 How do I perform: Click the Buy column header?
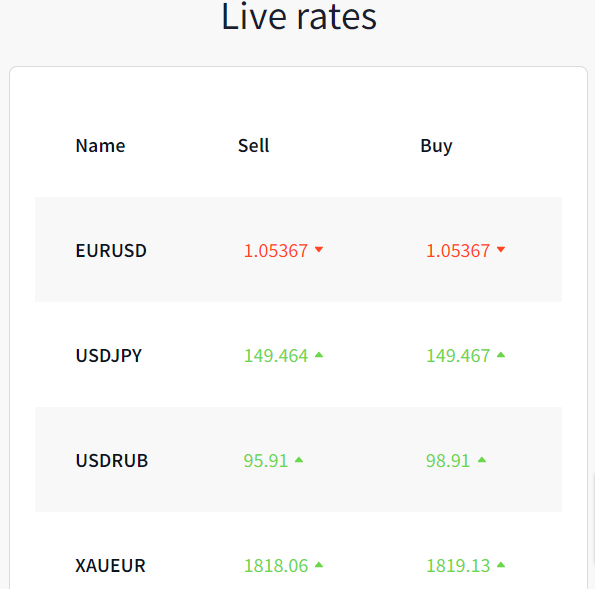[436, 146]
